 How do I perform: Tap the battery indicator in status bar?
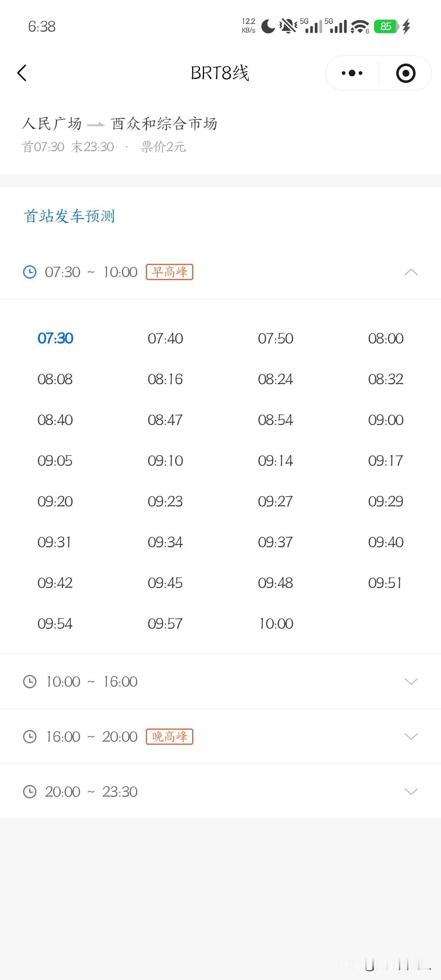tap(386, 27)
